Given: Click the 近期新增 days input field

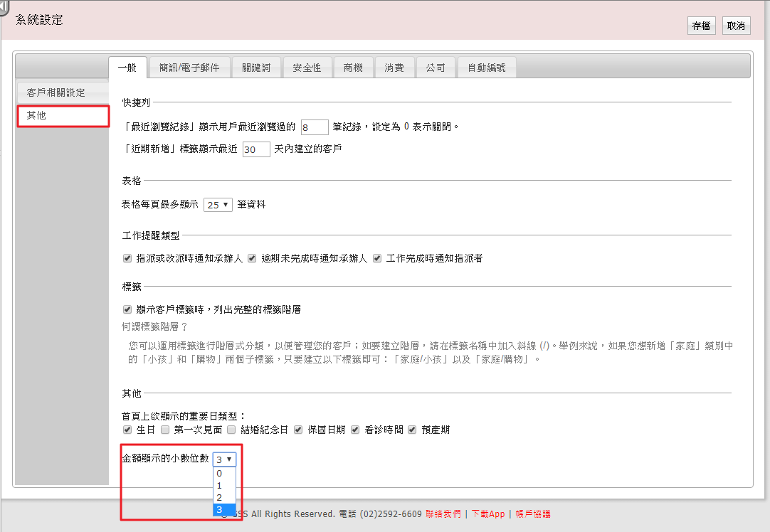Looking at the screenshot, I should coord(256,149).
